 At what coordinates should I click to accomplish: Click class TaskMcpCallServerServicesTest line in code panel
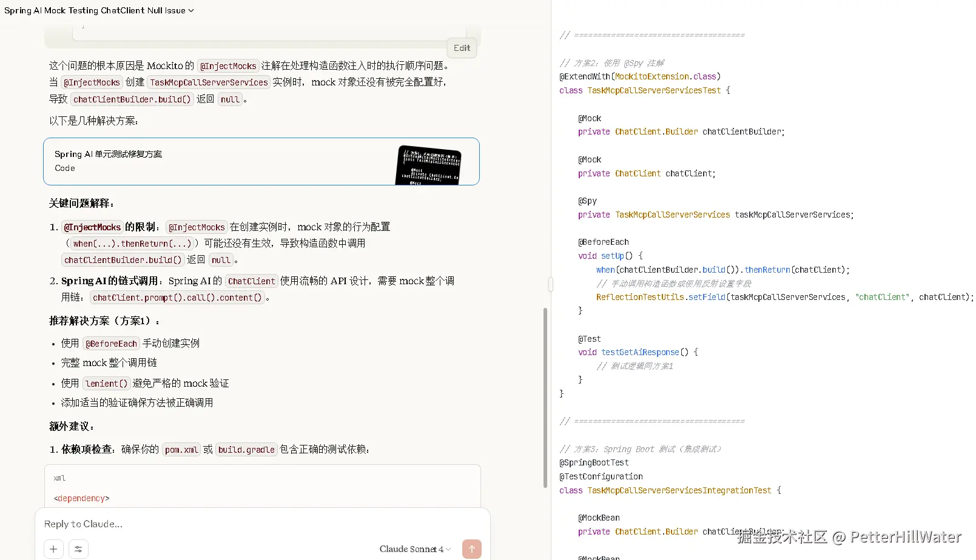click(x=645, y=90)
